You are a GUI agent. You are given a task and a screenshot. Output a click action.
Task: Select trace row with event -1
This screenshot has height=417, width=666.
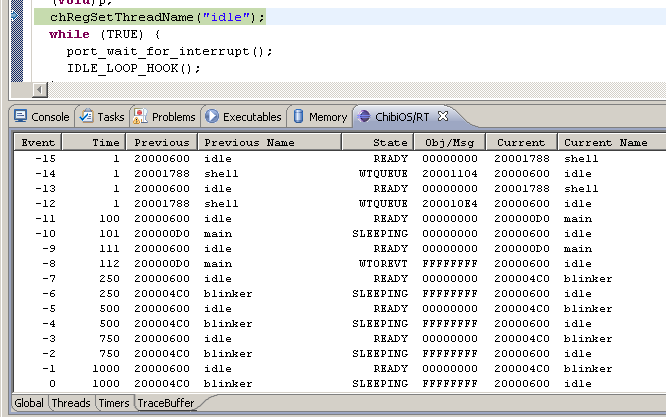click(340, 369)
